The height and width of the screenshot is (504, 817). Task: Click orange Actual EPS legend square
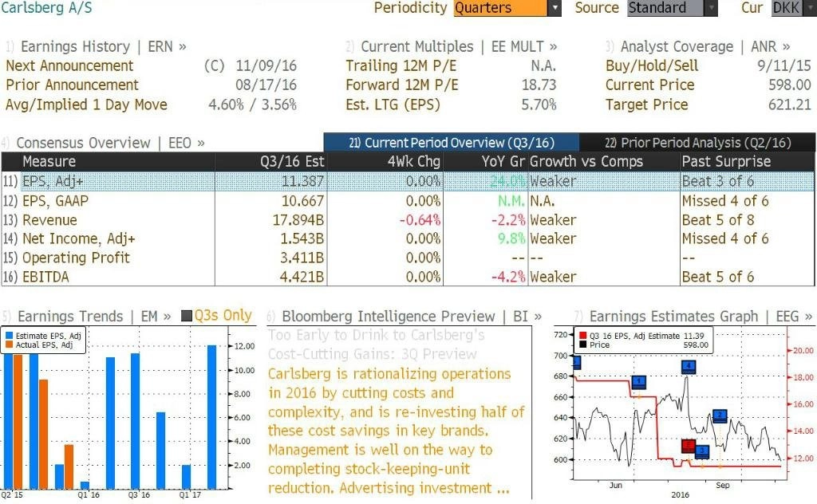[x=9, y=345]
